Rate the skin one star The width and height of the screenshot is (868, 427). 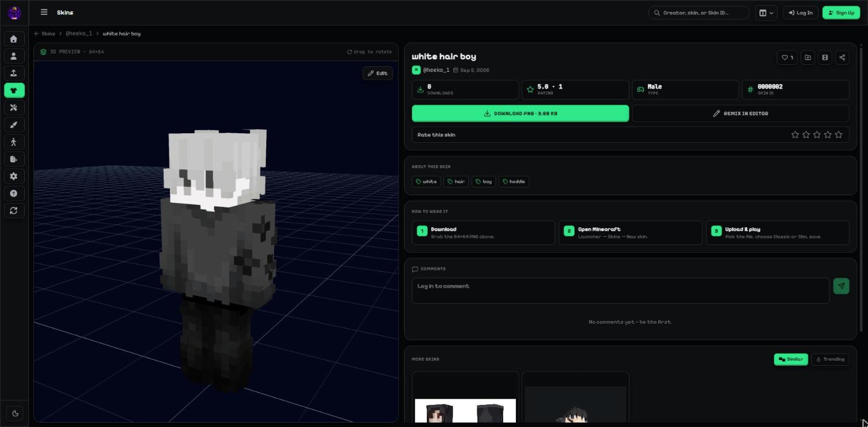tap(795, 135)
